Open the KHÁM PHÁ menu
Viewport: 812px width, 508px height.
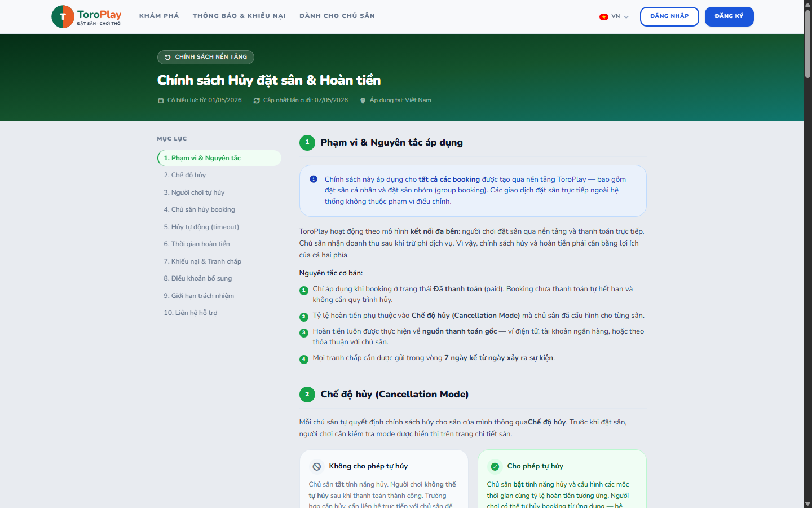(159, 16)
